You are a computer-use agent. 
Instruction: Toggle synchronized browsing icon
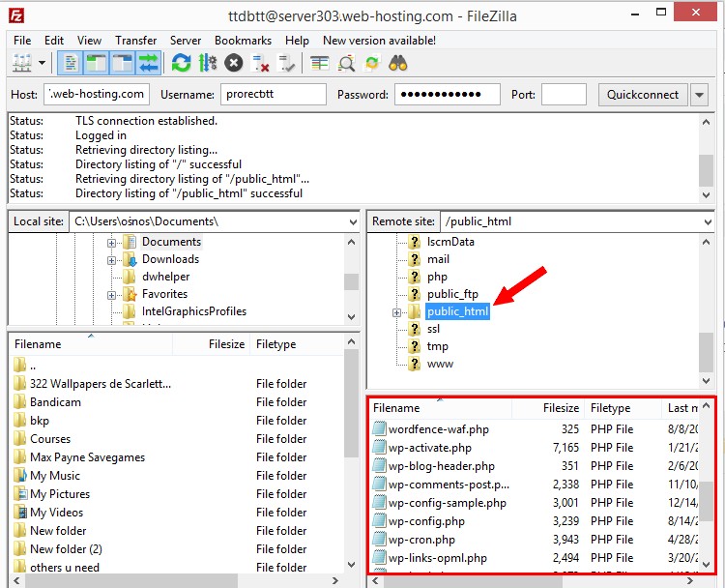tap(372, 63)
